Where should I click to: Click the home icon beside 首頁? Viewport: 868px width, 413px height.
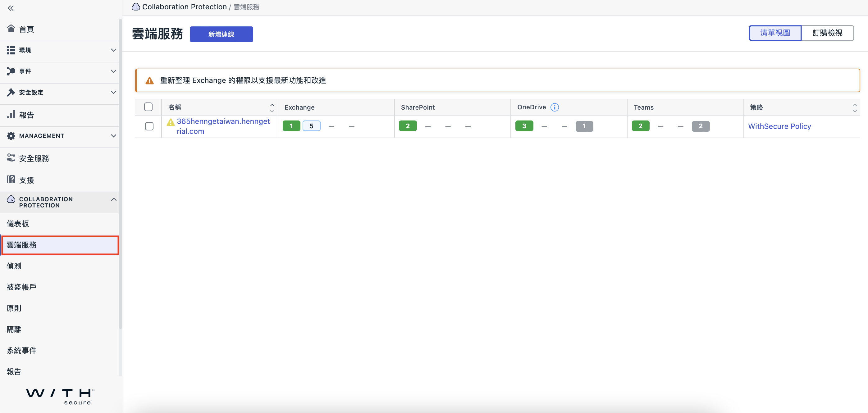[11, 29]
